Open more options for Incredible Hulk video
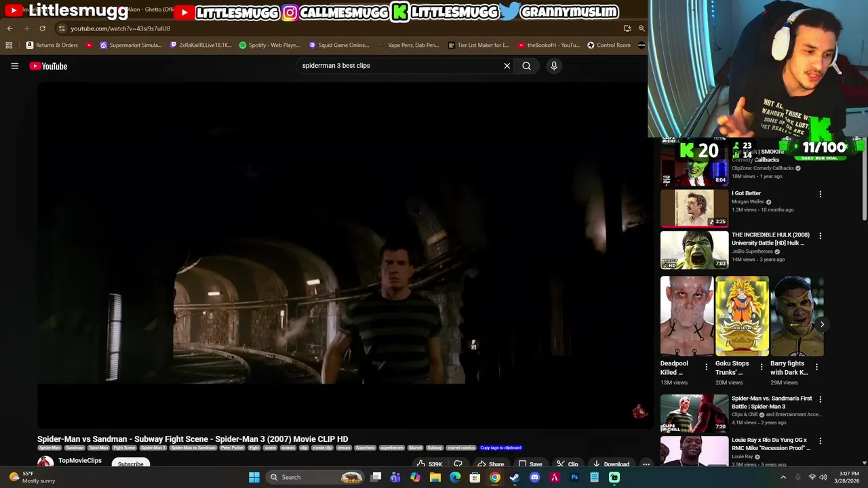Viewport: 868px width, 488px height. [x=820, y=236]
